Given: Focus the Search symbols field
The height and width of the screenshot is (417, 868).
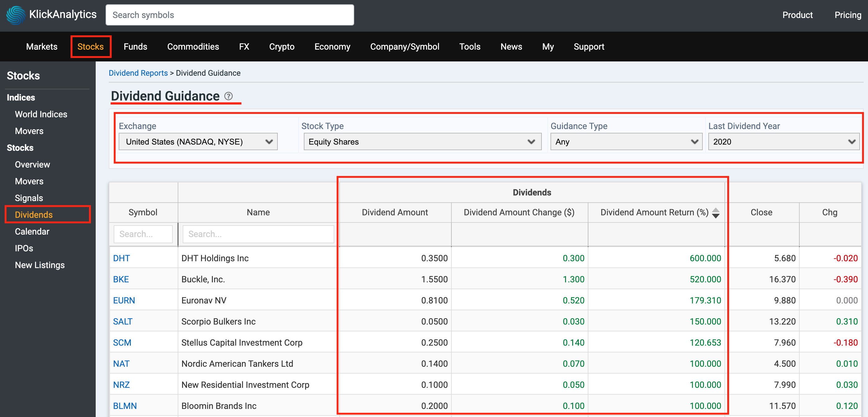Looking at the screenshot, I should [x=230, y=15].
